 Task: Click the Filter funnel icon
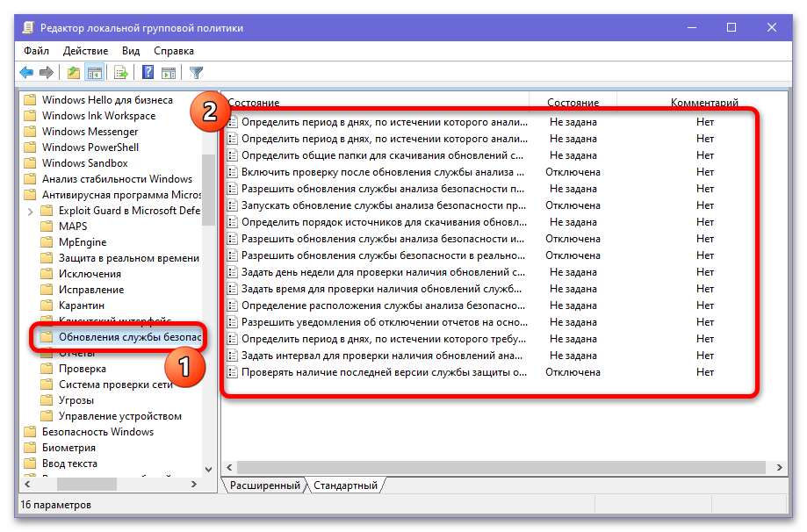196,73
